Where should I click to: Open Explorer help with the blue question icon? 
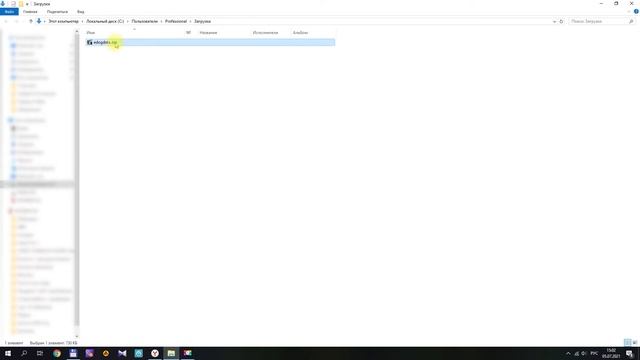636,12
